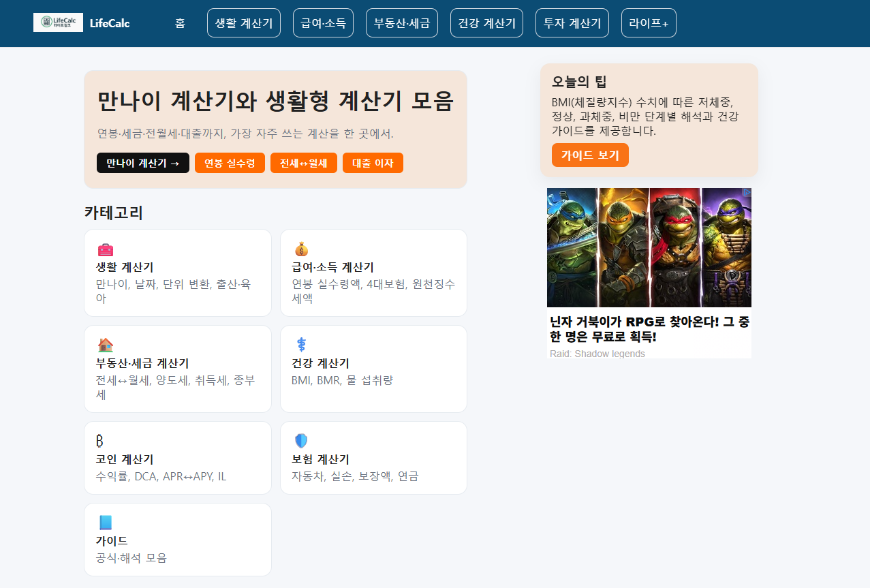Select the 투자 계산기 tab
The width and height of the screenshot is (870, 588).
572,22
